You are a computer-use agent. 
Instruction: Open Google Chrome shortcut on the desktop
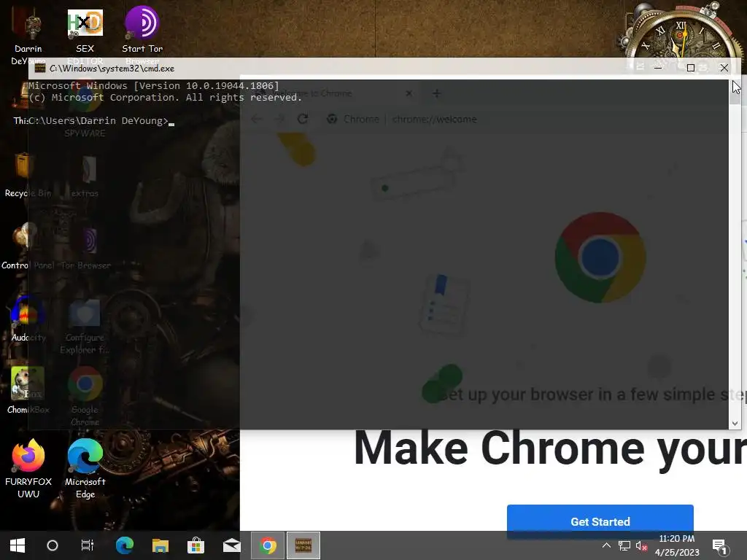click(85, 395)
